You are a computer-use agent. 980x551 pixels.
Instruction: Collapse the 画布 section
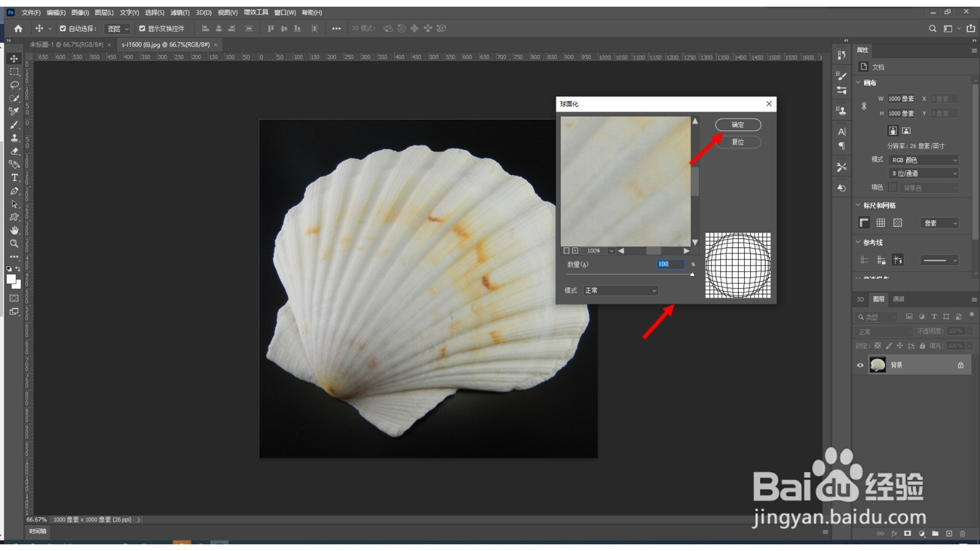[858, 83]
